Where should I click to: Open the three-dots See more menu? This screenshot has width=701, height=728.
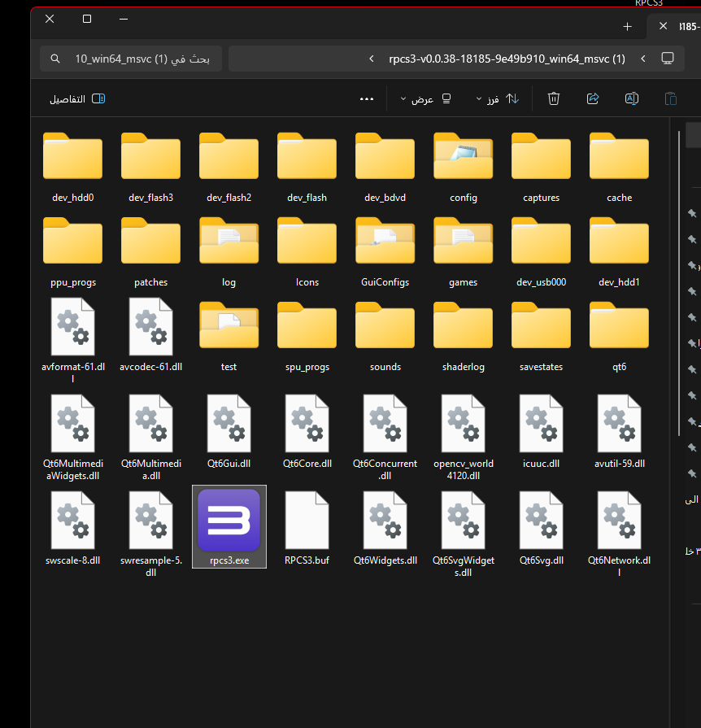[367, 99]
